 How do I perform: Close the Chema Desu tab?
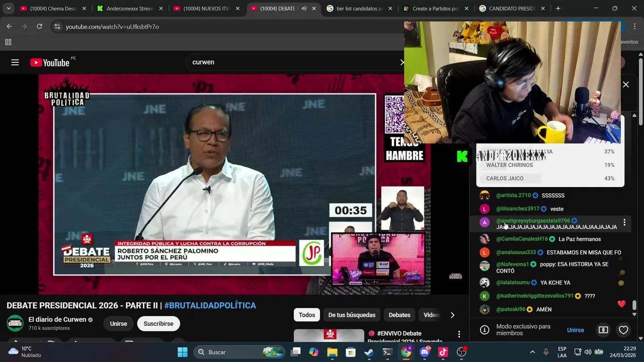click(x=84, y=9)
